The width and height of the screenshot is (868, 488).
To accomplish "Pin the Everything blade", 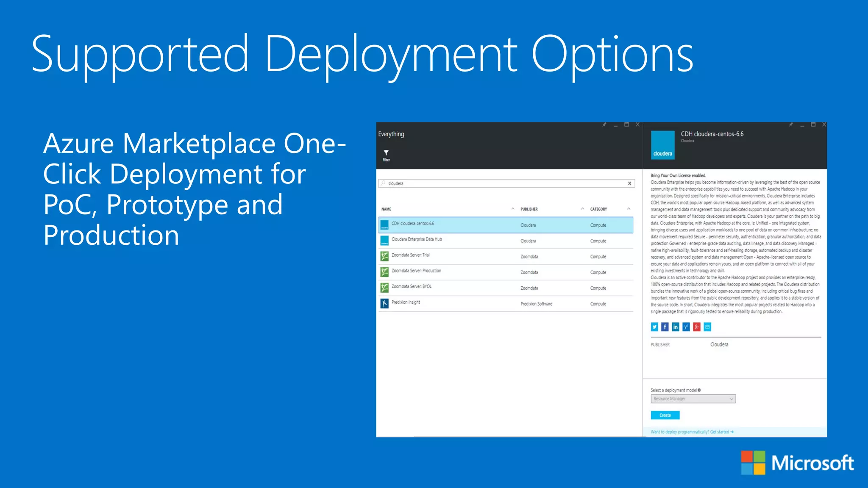I will click(604, 125).
